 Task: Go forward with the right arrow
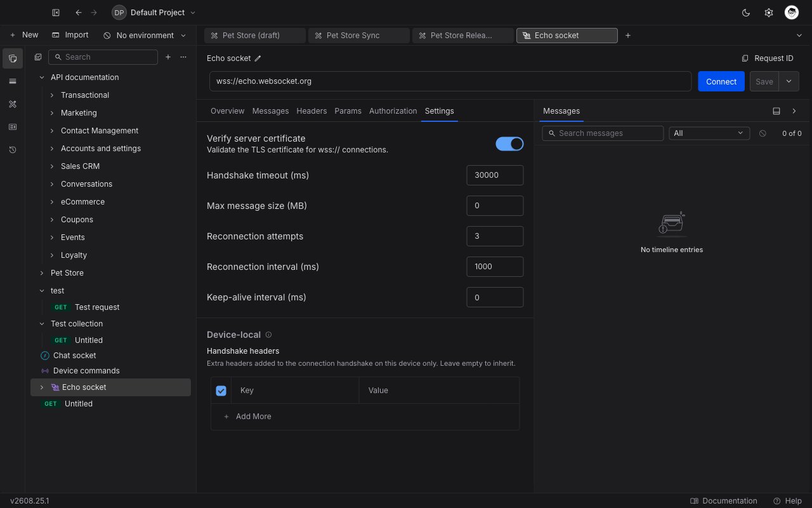pos(94,13)
